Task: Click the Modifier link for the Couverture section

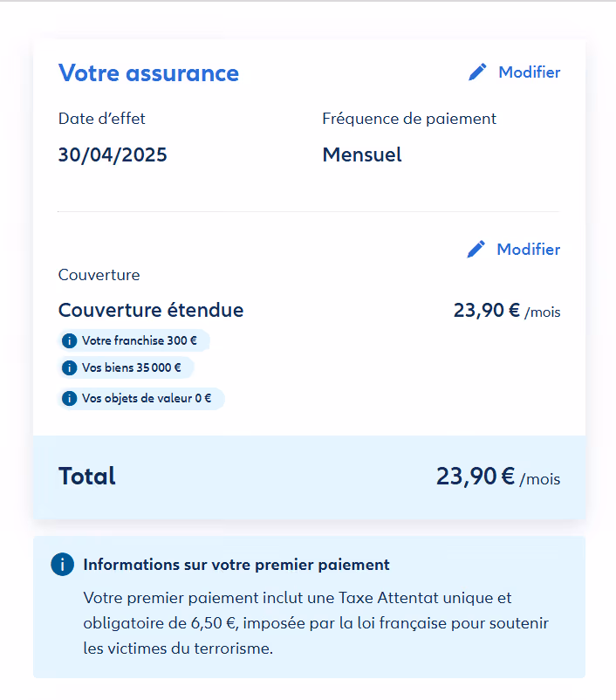Action: (528, 250)
